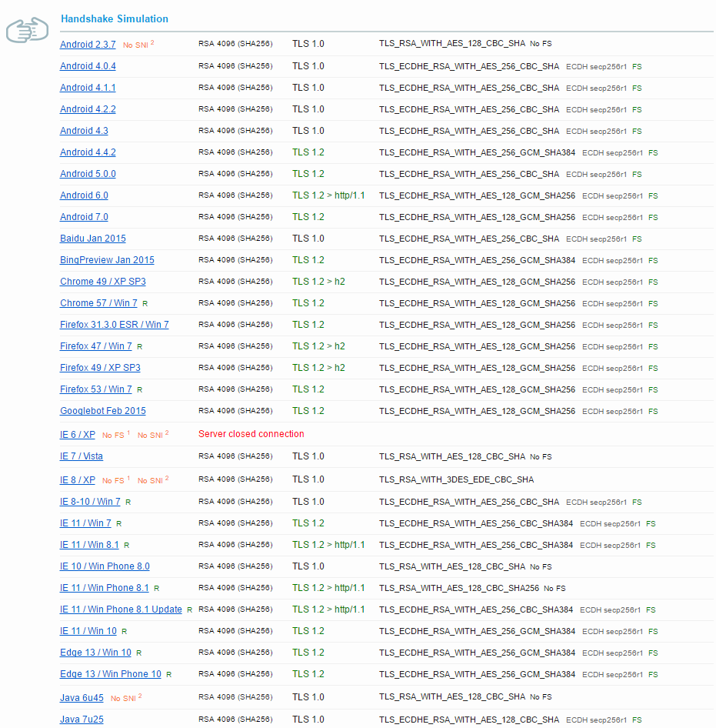The height and width of the screenshot is (728, 716).
Task: Click the handshake icon beside the section title
Action: [27, 31]
